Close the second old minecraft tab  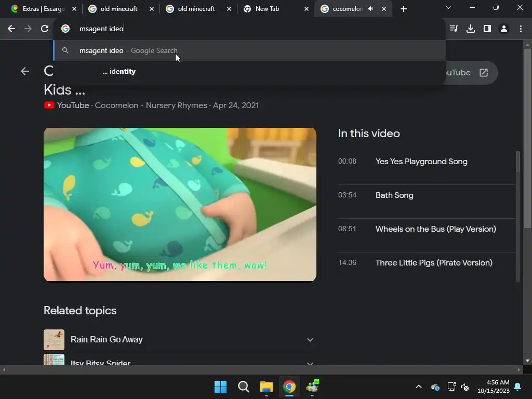[229, 9]
